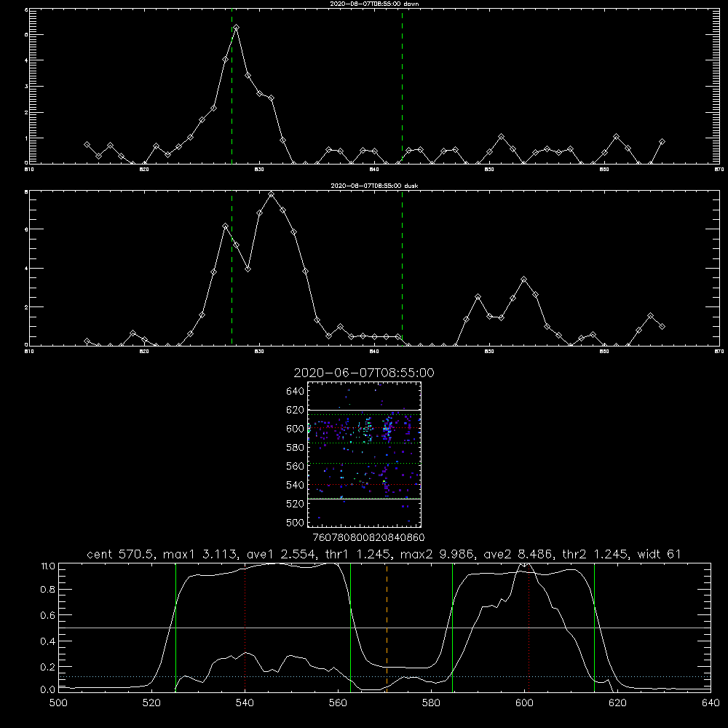Click the 620 y-axis label of heat map
This screenshot has height=728, width=728.
pos(296,410)
